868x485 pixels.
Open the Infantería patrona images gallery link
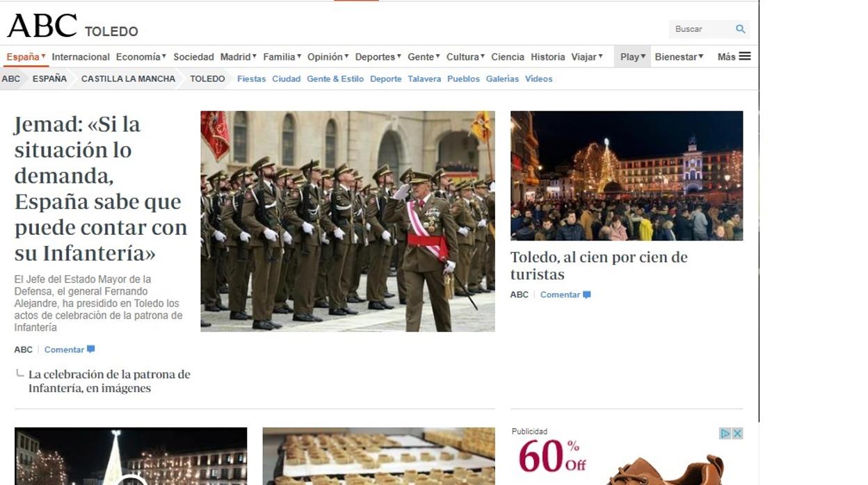(108, 381)
